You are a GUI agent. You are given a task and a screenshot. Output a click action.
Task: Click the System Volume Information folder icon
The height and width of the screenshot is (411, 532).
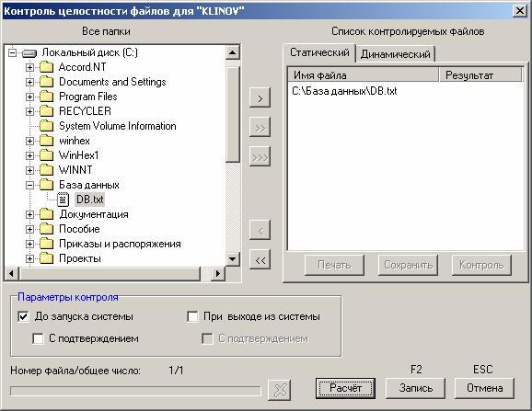[x=47, y=126]
